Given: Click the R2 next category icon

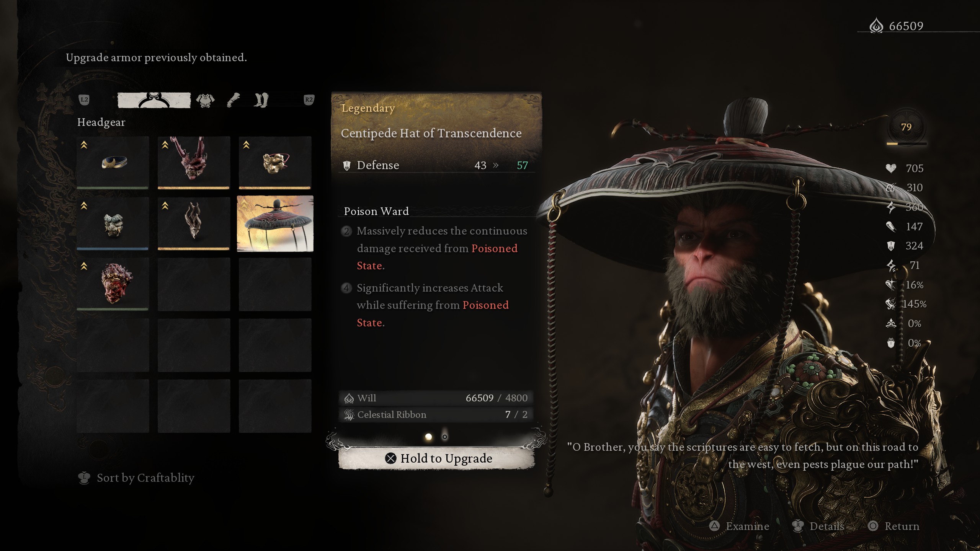Looking at the screenshot, I should tap(309, 100).
